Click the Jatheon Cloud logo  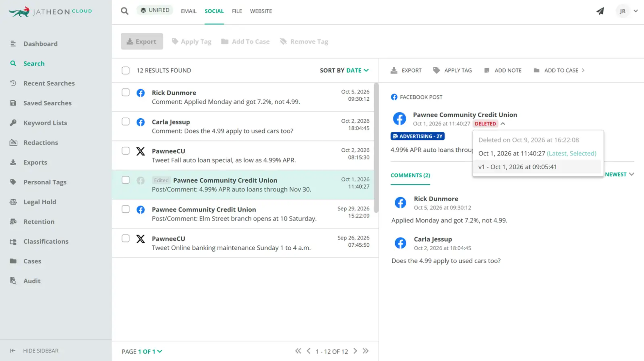(50, 12)
